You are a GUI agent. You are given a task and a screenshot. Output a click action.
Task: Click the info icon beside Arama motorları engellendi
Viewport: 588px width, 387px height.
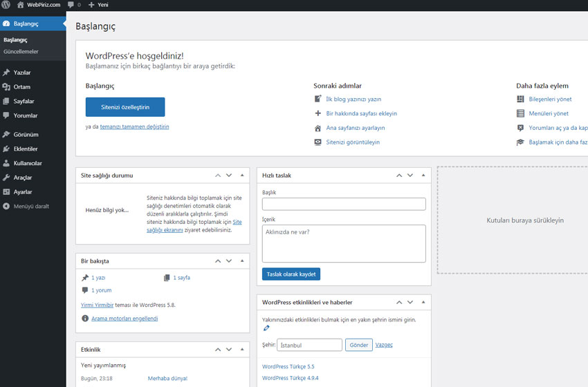(x=85, y=319)
